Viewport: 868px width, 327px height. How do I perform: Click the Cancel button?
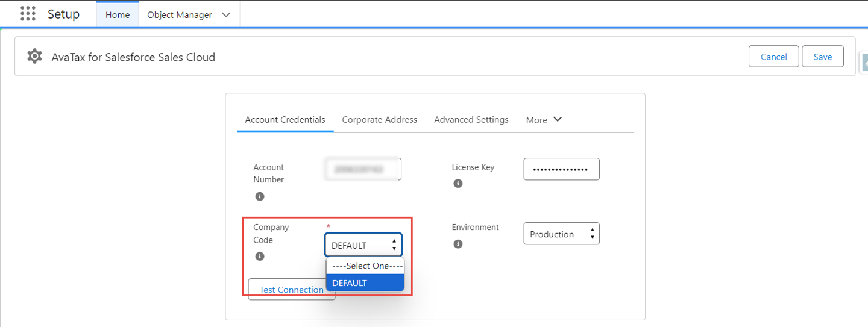[774, 57]
